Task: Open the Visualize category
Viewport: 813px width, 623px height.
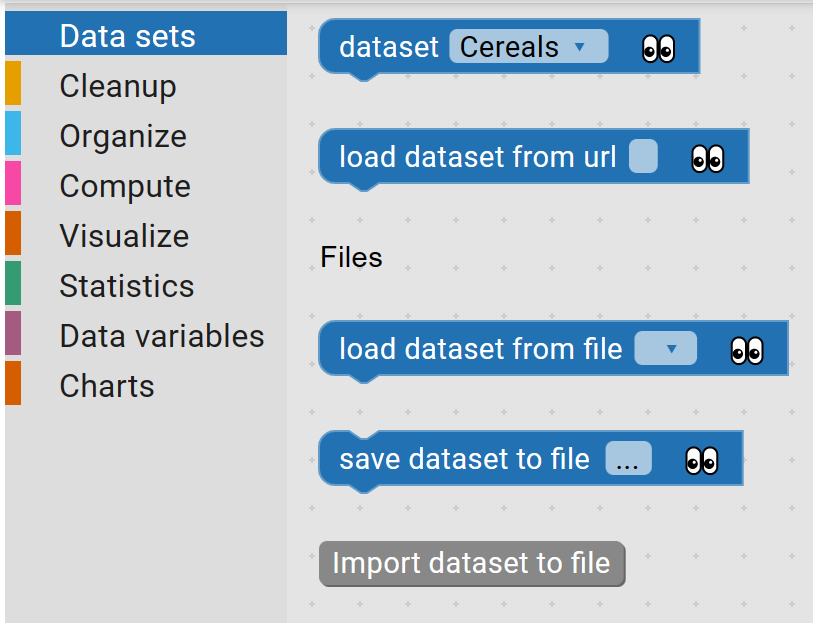Action: click(x=123, y=236)
